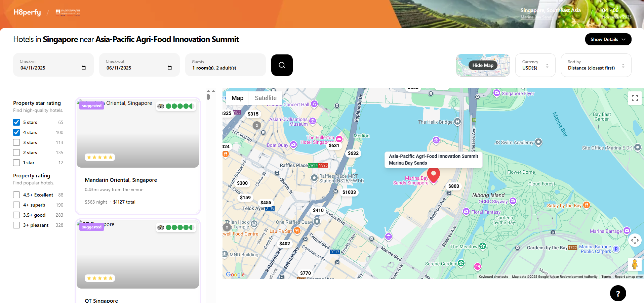Uncheck the 4 stars filter
The height and width of the screenshot is (303, 644).
click(16, 132)
